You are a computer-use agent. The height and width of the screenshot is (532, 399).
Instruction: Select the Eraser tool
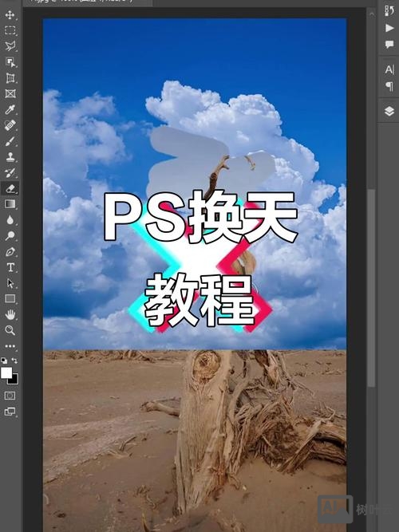click(x=10, y=188)
